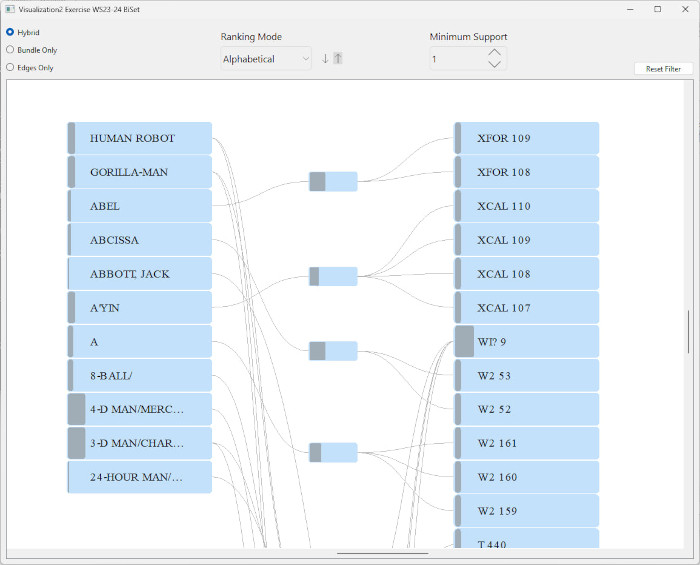Click the descending sort arrow icon

tap(325, 58)
